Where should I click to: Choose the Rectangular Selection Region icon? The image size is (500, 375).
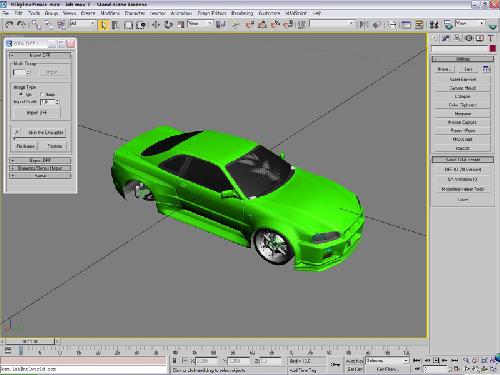point(128,25)
